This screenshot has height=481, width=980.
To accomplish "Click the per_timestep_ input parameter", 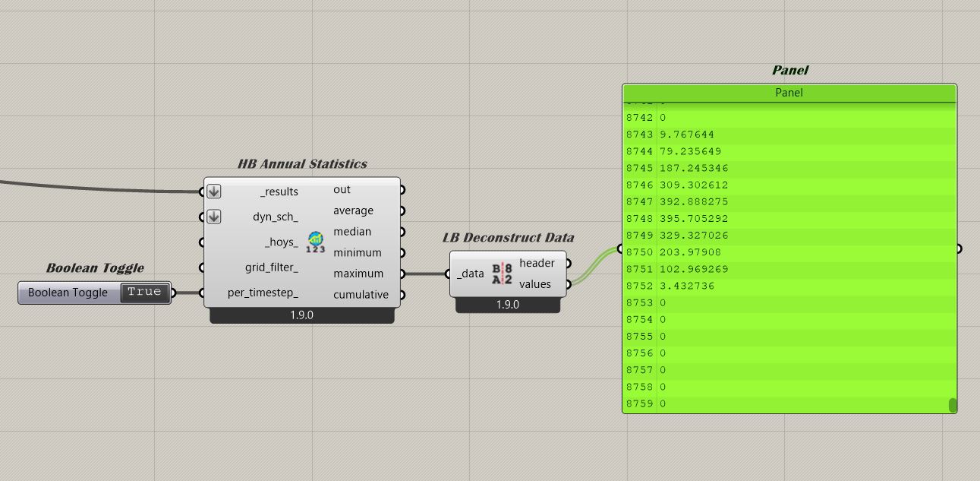I will click(263, 293).
